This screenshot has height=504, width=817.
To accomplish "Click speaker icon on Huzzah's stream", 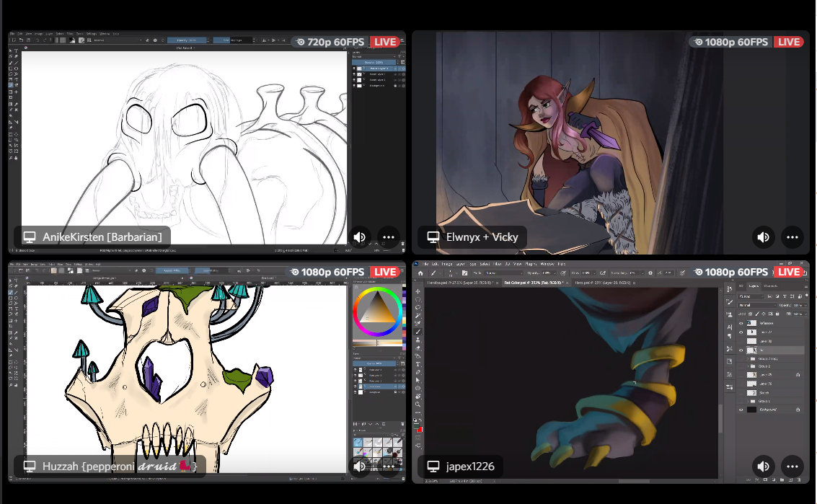I will click(x=360, y=466).
